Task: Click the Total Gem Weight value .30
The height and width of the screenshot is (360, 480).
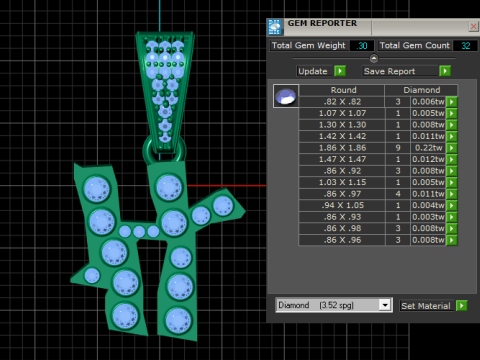Action: pyautogui.click(x=362, y=46)
